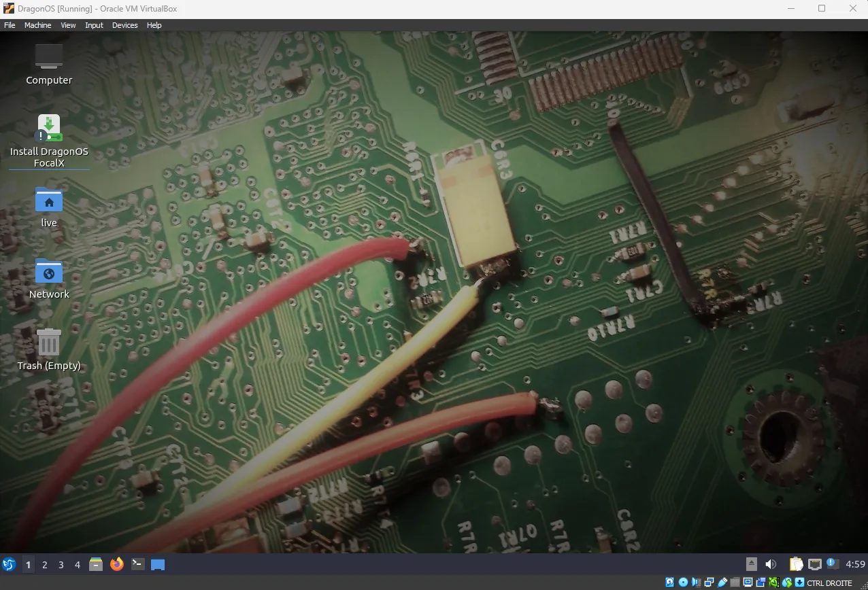Launch Firefox from the taskbar
This screenshot has width=868, height=590.
pyautogui.click(x=117, y=564)
